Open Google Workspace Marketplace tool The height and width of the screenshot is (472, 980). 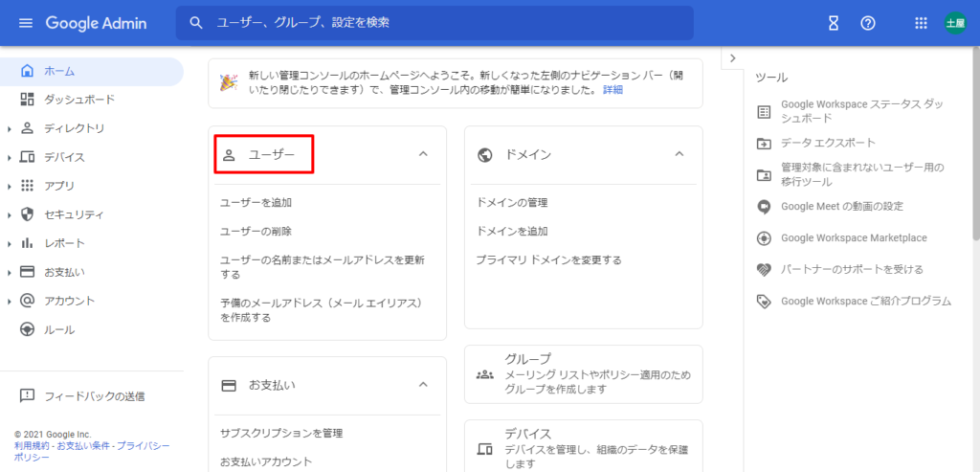pos(853,237)
